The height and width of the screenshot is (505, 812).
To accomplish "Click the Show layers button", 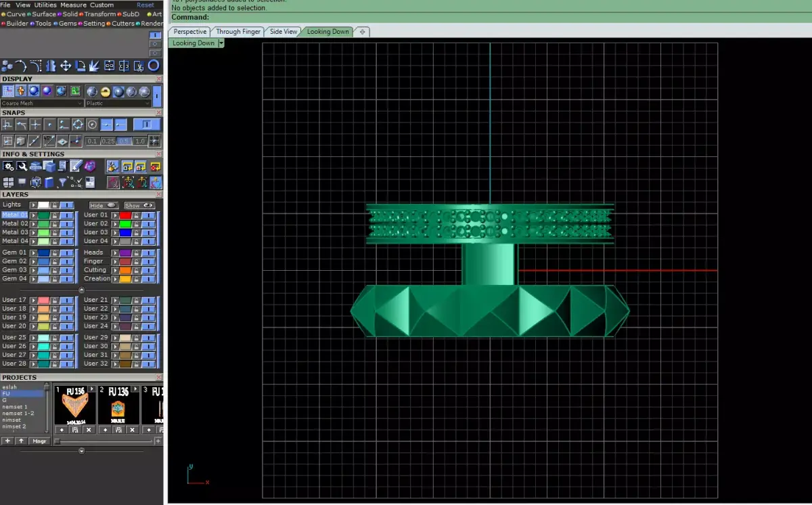I will pyautogui.click(x=139, y=205).
